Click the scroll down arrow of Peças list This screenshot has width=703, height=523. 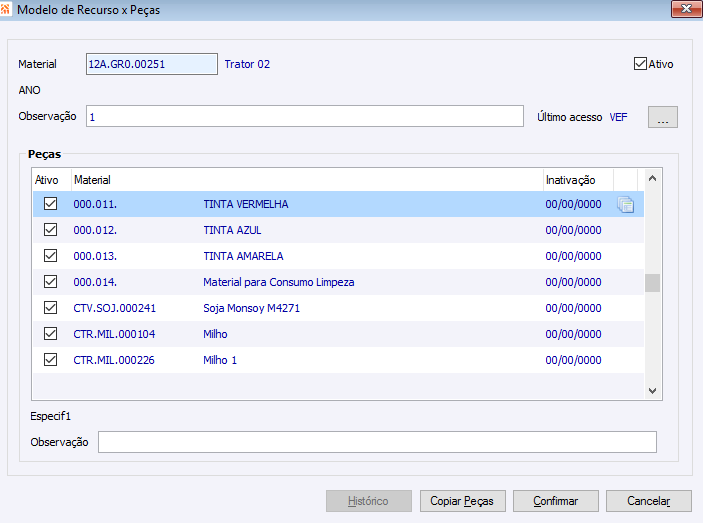pos(652,391)
